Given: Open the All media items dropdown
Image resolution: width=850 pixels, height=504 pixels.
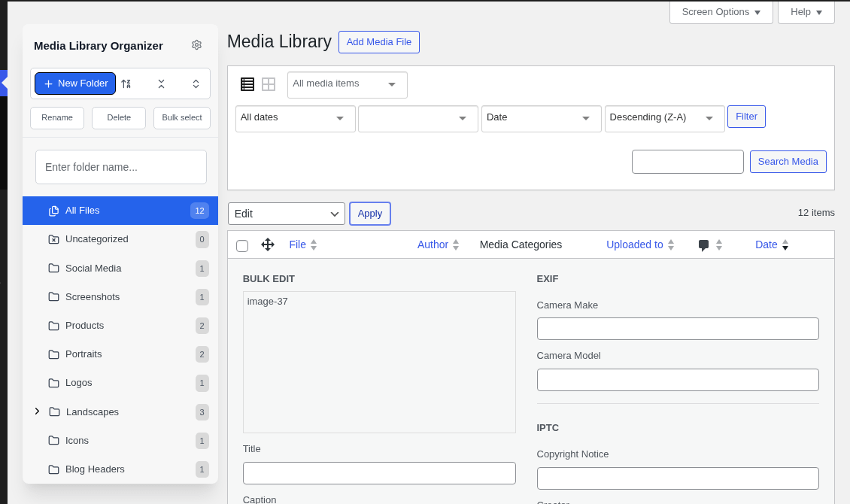Looking at the screenshot, I should coord(347,84).
